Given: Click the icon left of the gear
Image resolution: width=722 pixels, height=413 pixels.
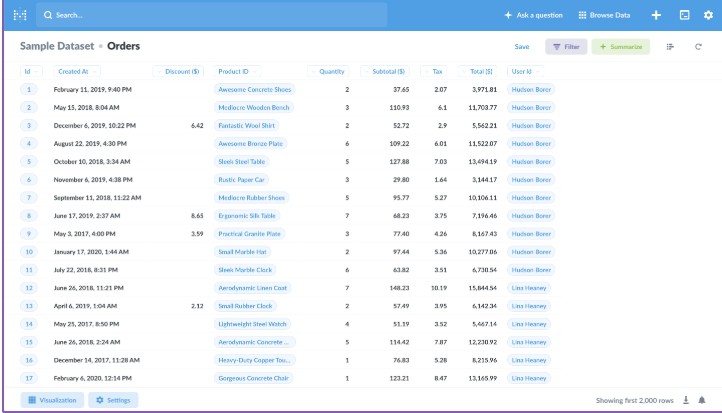Looking at the screenshot, I should click(x=683, y=15).
